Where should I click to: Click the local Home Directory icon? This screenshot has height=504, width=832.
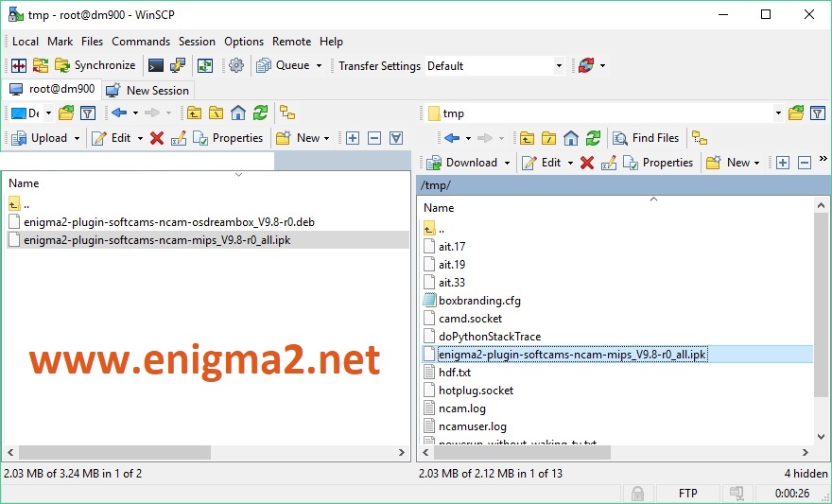click(238, 113)
